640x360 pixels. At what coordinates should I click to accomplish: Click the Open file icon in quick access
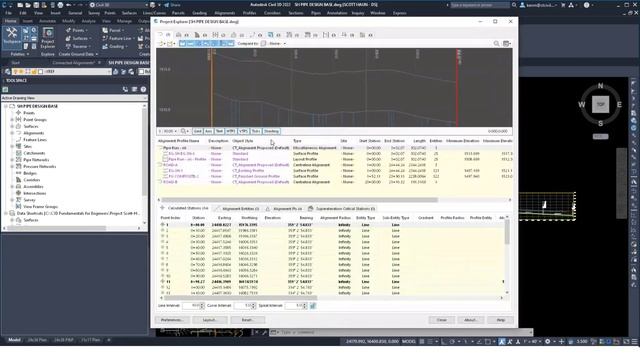point(28,5)
